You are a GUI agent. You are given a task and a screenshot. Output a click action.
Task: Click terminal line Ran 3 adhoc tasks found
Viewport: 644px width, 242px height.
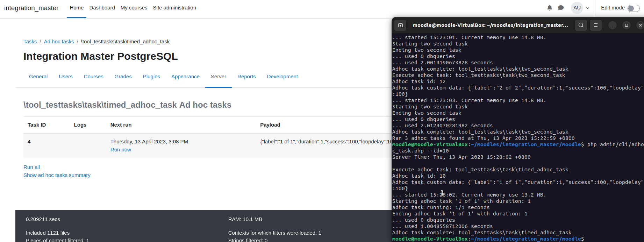tap(484, 138)
